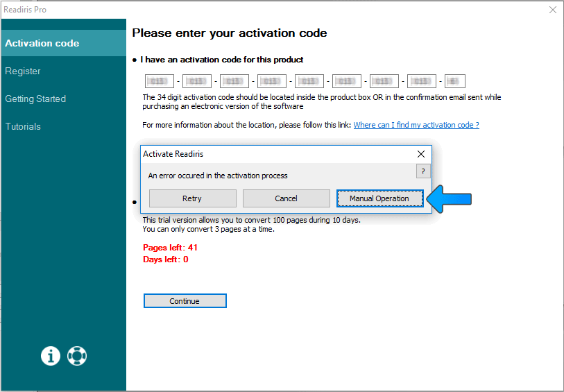Open the Tutorials section
Screen dimensions: 564x392
23,126
